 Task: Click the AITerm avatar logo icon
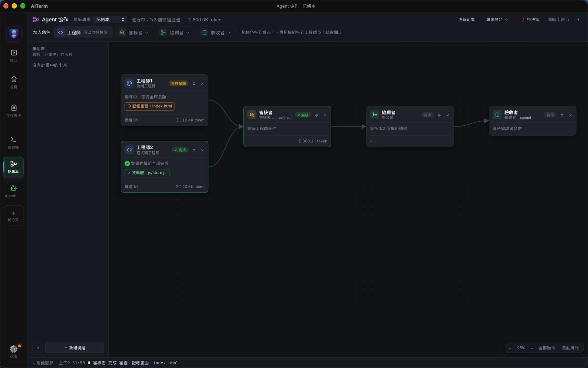coord(14,34)
